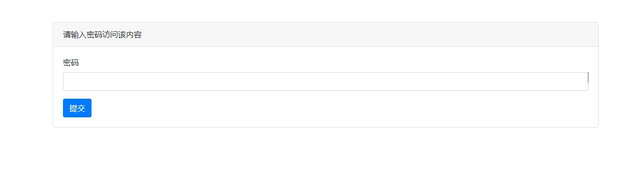The height and width of the screenshot is (191, 644).
Task: Click the text cursor at field's right end
Action: point(588,77)
